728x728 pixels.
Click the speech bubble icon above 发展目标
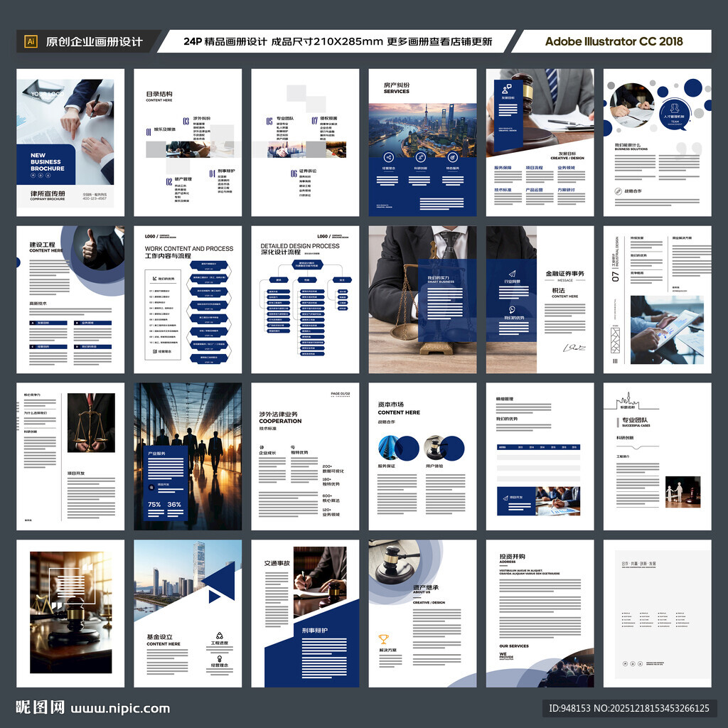click(x=507, y=88)
